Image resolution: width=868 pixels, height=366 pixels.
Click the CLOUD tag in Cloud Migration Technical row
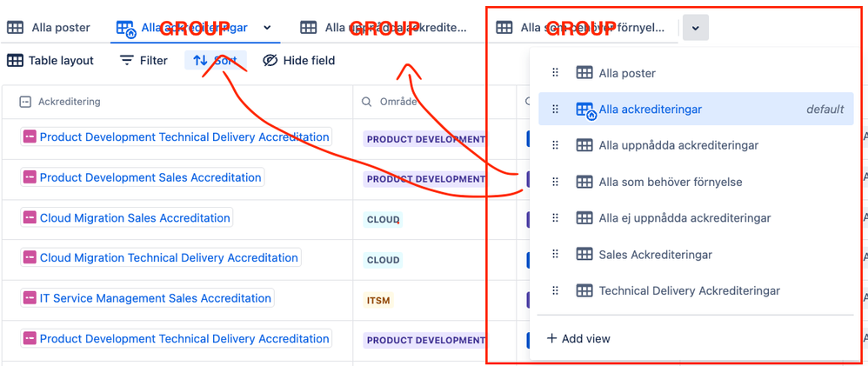[383, 260]
